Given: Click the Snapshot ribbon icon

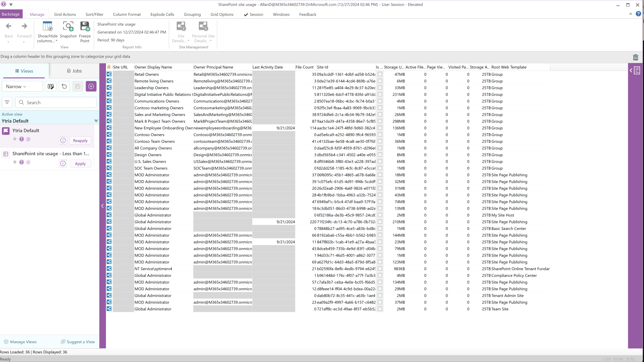Looking at the screenshot, I should pyautogui.click(x=68, y=27).
